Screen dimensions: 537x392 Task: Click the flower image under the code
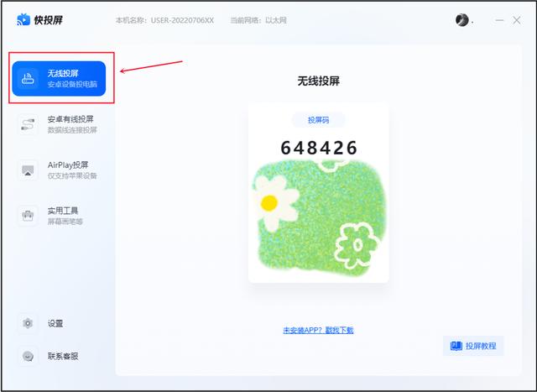[319, 218]
